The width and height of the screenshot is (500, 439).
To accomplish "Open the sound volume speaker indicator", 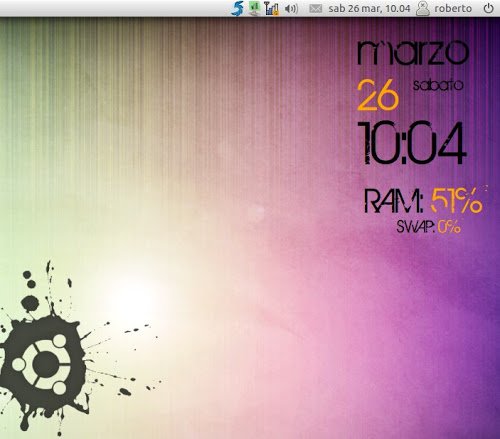I will tap(291, 8).
